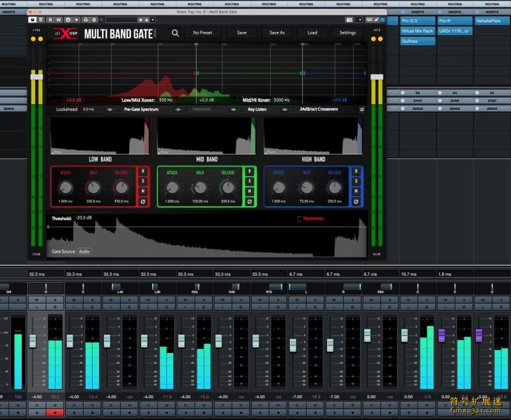Click Low Band bypass B button
Screen dimensions: 511x420
(x=142, y=171)
